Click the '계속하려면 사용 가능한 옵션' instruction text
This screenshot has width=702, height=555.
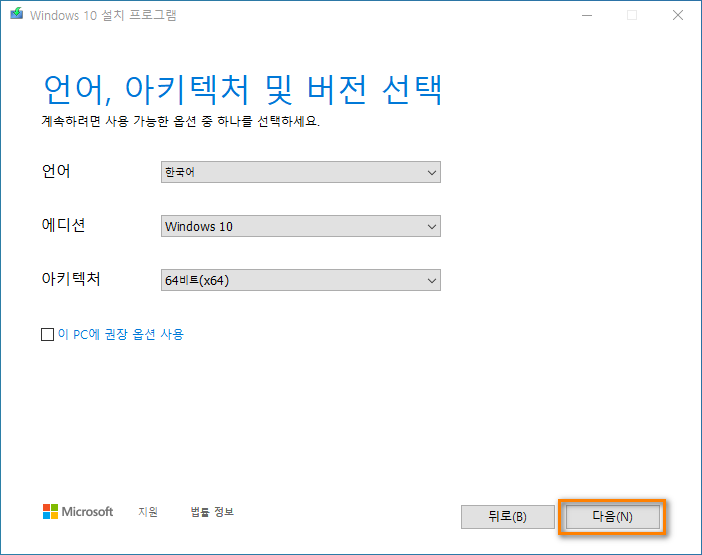[181, 121]
